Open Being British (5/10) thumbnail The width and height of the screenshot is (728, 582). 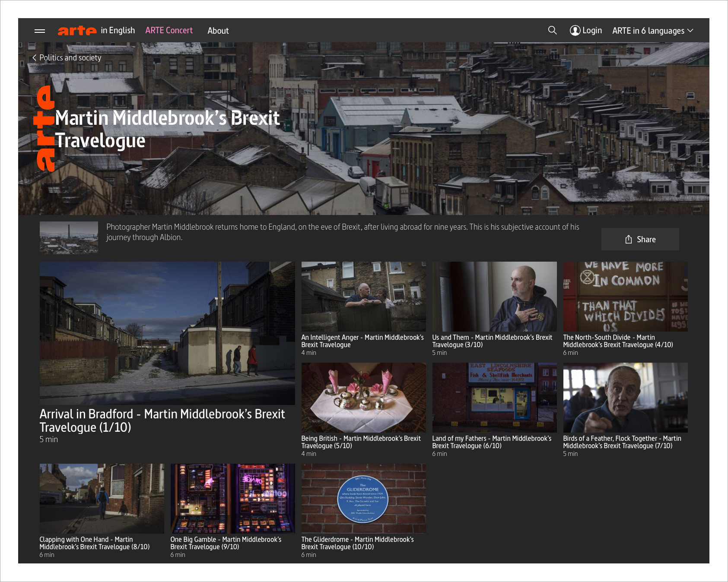pos(363,398)
